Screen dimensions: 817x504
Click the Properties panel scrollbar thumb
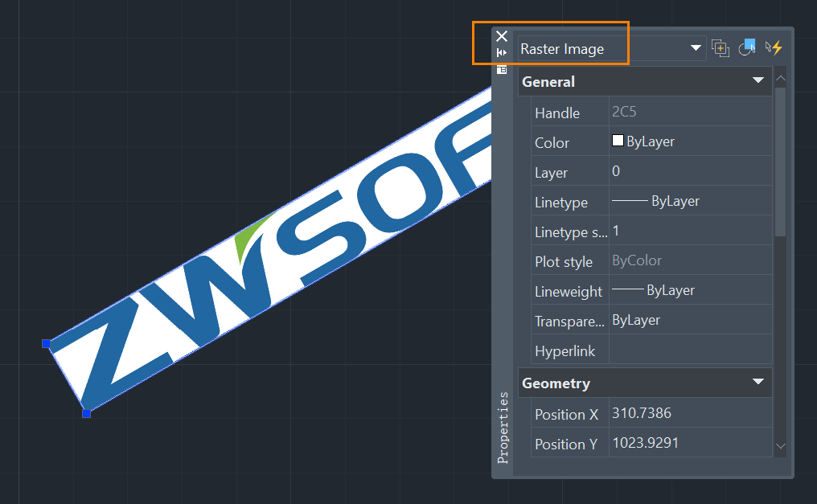[x=780, y=162]
